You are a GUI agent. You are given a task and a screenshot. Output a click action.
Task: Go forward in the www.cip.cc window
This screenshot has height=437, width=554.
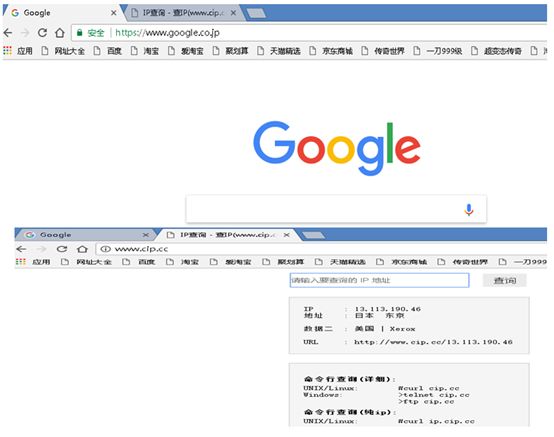coord(42,249)
